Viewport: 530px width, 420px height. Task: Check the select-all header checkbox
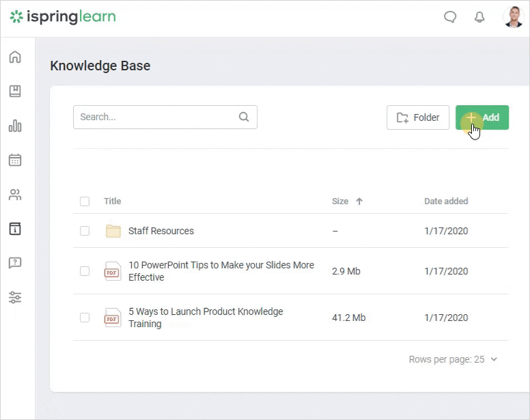pos(85,201)
